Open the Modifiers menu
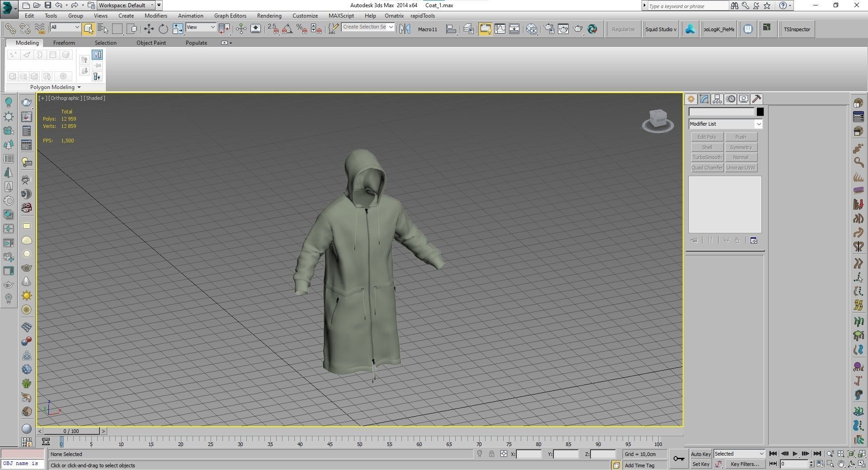Image resolution: width=868 pixels, height=470 pixels. click(156, 16)
